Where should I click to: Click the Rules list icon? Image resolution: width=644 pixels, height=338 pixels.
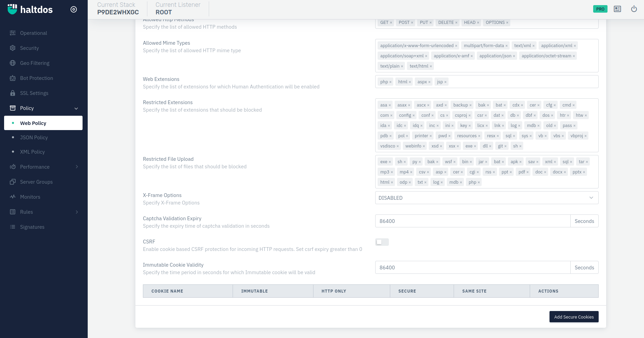click(13, 212)
